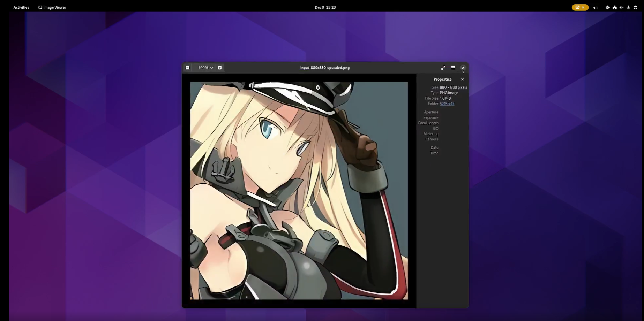The width and height of the screenshot is (644, 321).
Task: Click the microphone icon in top bar
Action: [628, 7]
